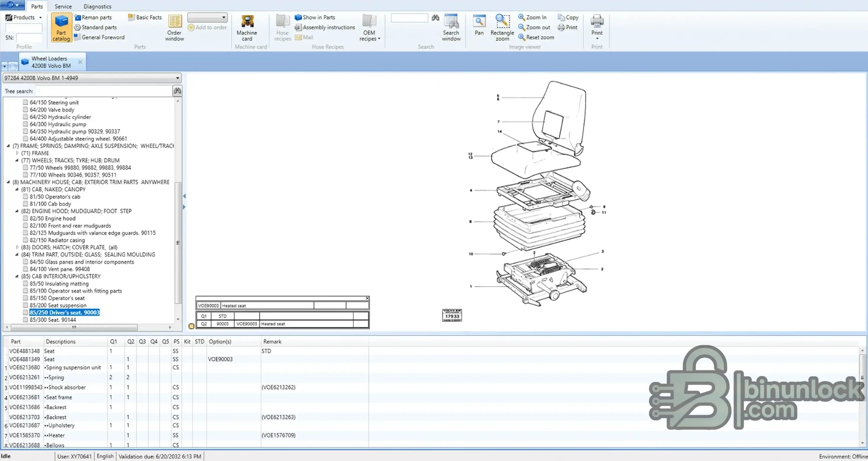Open Basic Facts
This screenshot has height=461, width=868.
tap(145, 17)
